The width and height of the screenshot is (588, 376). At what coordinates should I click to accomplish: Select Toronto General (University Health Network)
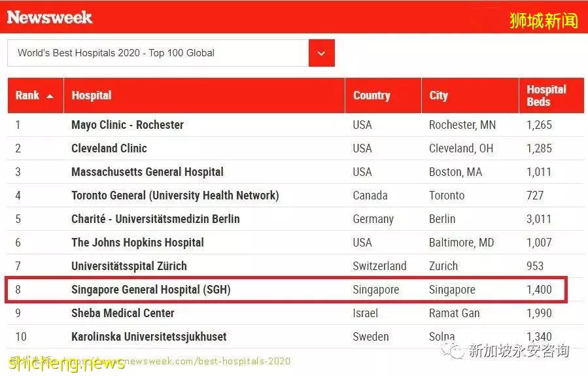click(x=175, y=196)
